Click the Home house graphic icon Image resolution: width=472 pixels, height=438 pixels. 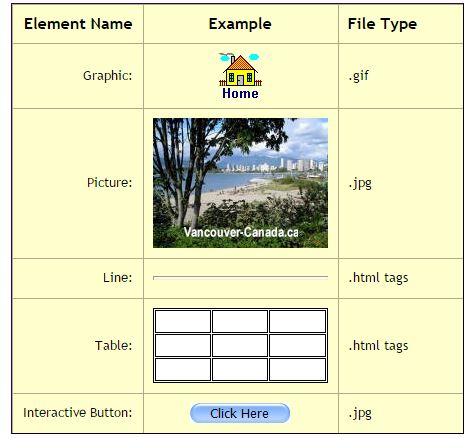[240, 76]
